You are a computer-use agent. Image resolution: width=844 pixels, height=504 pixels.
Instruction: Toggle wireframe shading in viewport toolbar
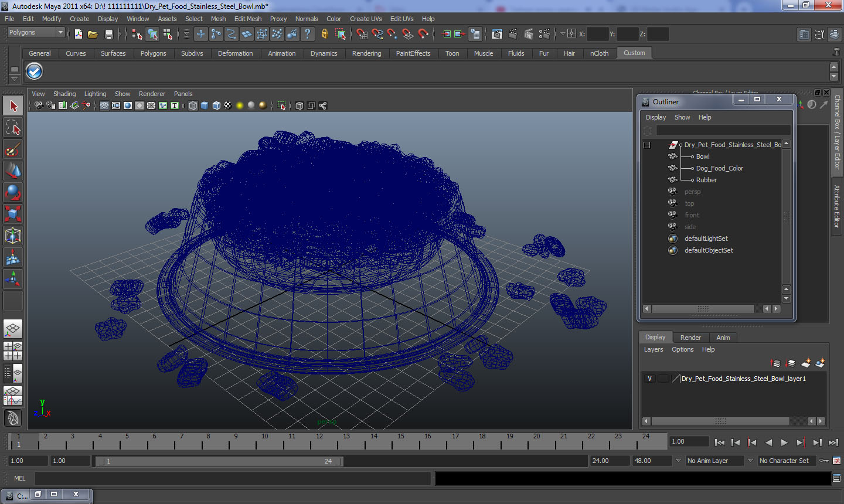pos(193,105)
